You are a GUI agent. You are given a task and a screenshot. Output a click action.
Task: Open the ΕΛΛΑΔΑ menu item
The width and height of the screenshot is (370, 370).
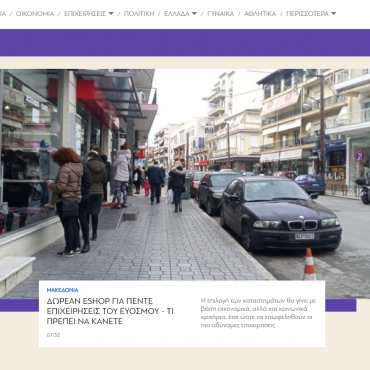[177, 14]
